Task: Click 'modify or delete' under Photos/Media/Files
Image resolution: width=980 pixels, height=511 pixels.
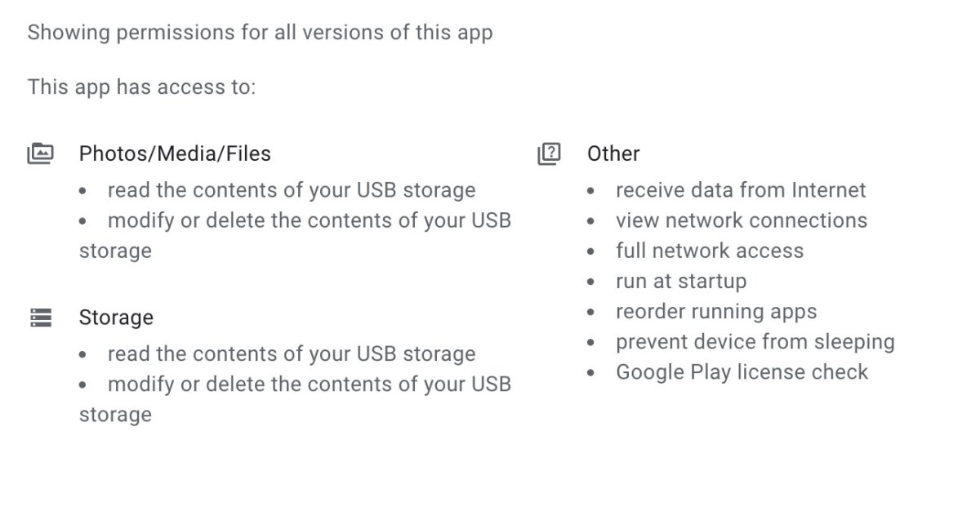Action: (x=309, y=220)
